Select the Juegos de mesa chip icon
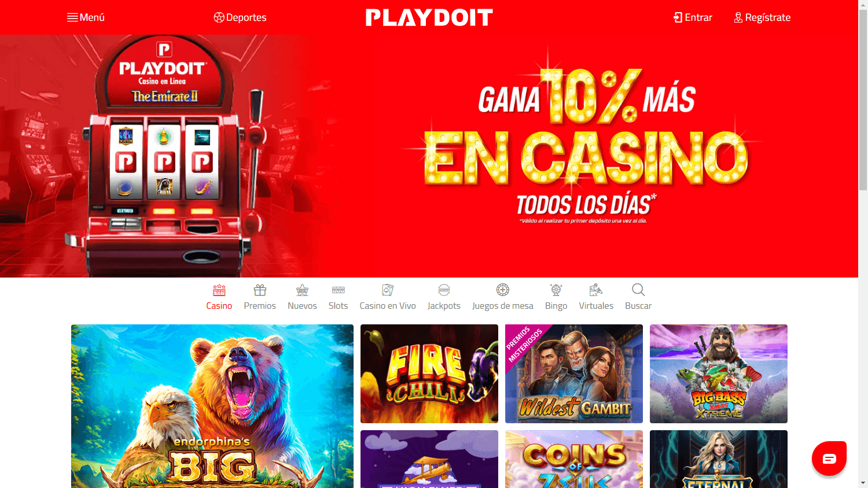 pyautogui.click(x=503, y=290)
